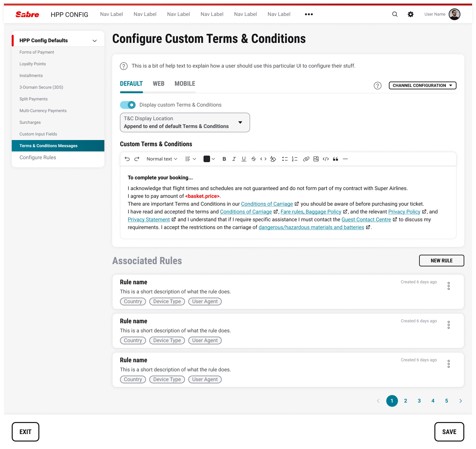Click the Save button

449,432
